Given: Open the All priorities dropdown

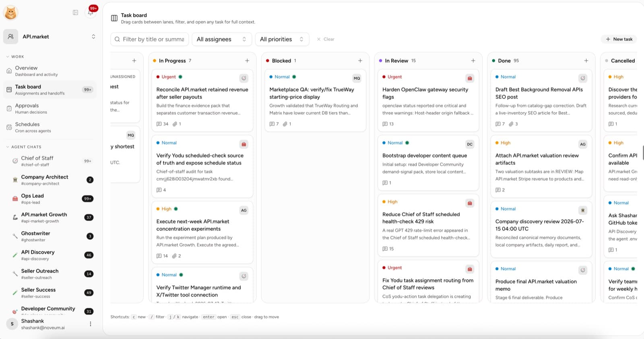Looking at the screenshot, I should (x=282, y=39).
